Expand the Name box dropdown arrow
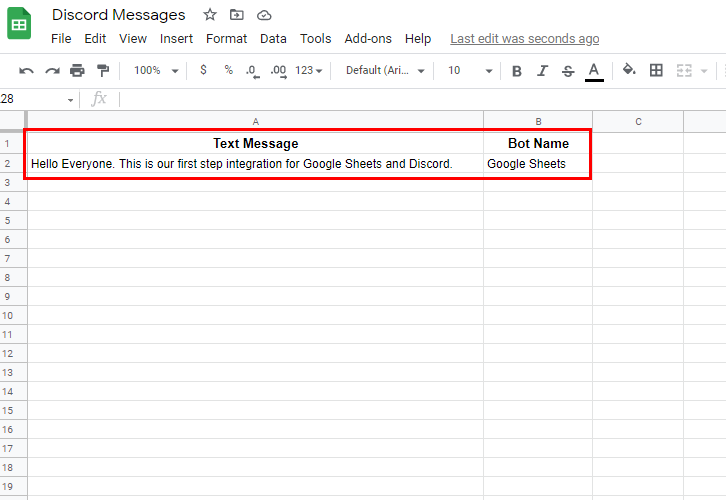Screen dimensions: 726x500 [70, 100]
